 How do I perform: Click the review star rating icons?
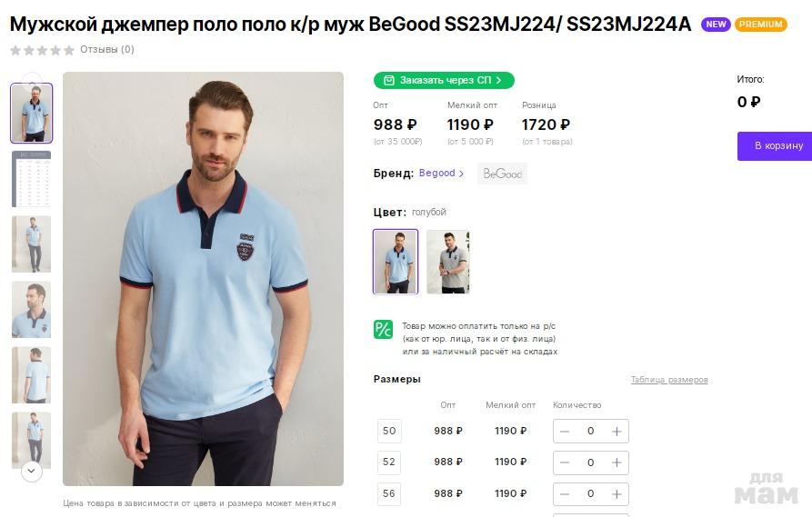point(42,50)
